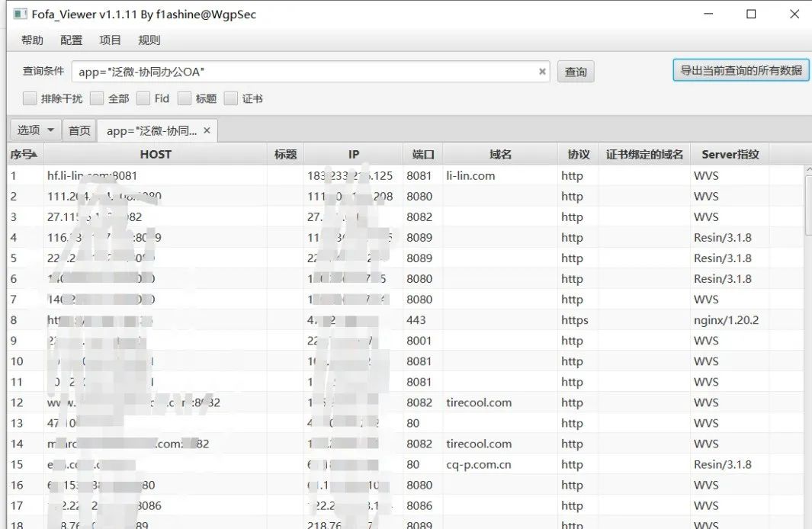Viewport: 812px width, 529px height.
Task: Open the 配置 menu
Action: click(71, 40)
